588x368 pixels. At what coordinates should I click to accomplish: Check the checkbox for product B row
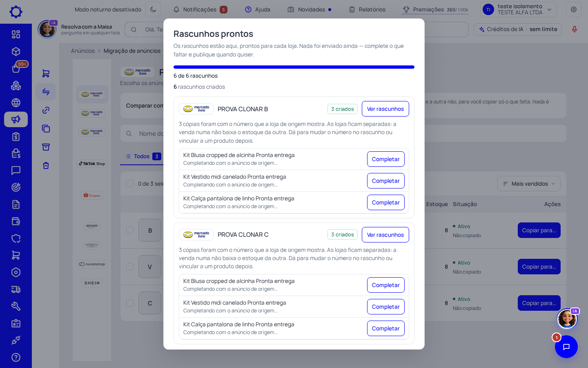130,230
